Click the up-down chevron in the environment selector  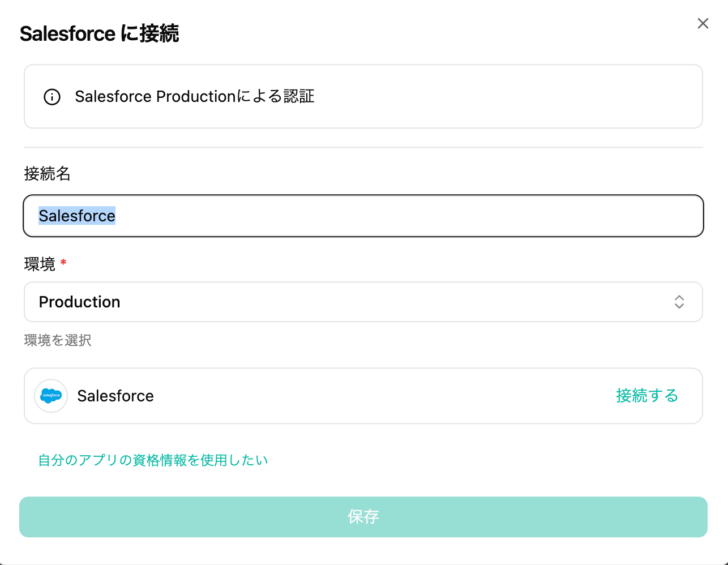click(679, 302)
